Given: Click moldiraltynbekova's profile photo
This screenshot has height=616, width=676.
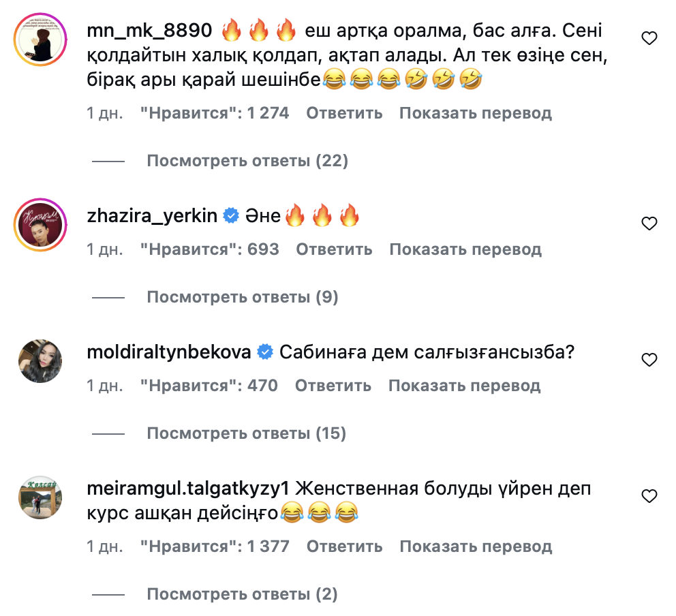Looking at the screenshot, I should point(40,361).
